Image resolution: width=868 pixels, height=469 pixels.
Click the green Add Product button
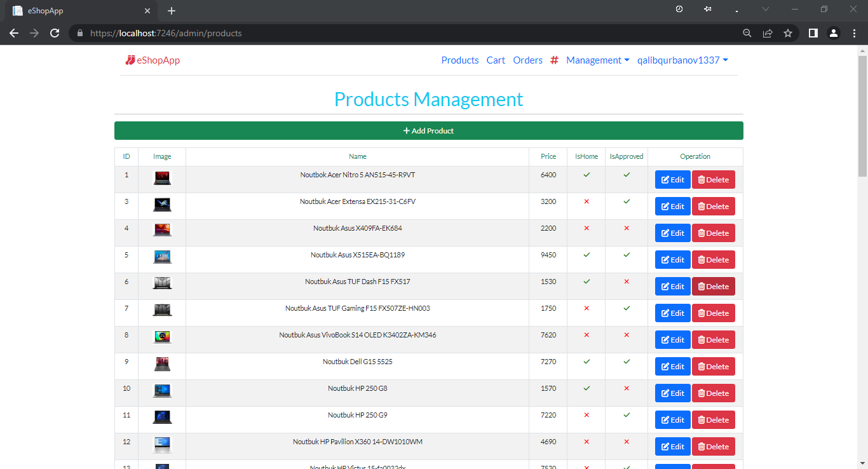429,131
